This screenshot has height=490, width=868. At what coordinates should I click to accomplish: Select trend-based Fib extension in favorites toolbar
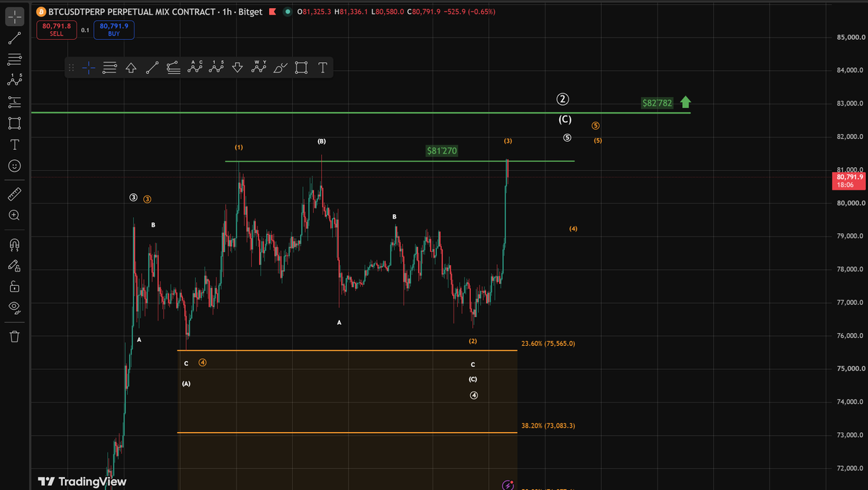174,67
